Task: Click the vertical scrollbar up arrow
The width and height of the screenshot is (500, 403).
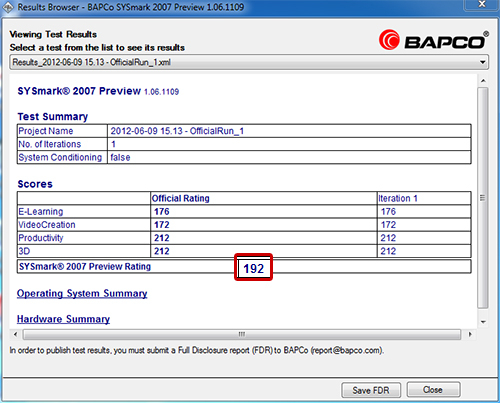Action: (483, 81)
